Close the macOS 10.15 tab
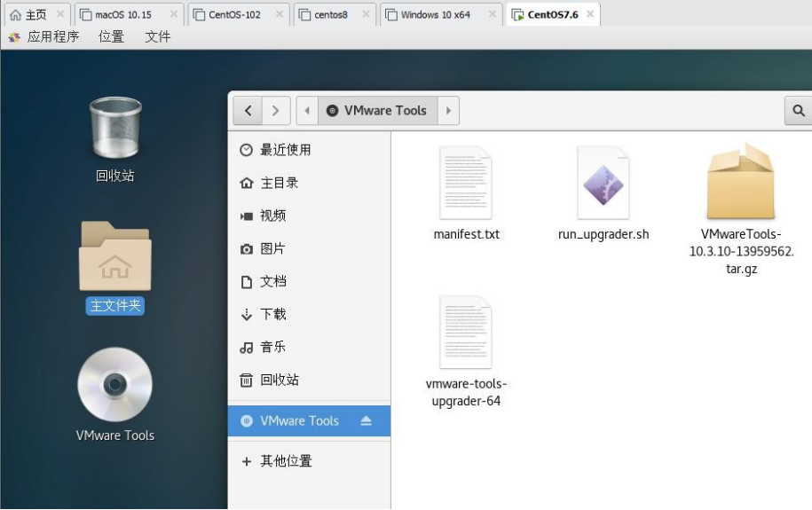The height and width of the screenshot is (510, 812). click(x=173, y=14)
